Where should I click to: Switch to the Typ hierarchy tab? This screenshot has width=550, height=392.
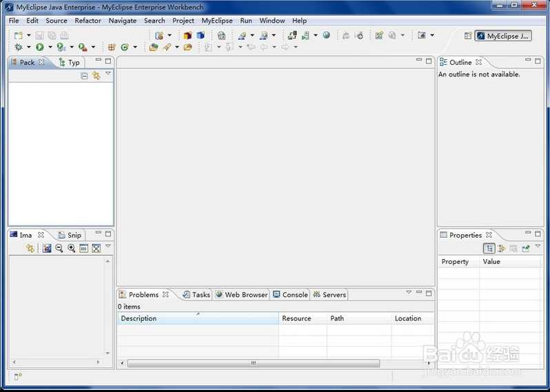(70, 63)
